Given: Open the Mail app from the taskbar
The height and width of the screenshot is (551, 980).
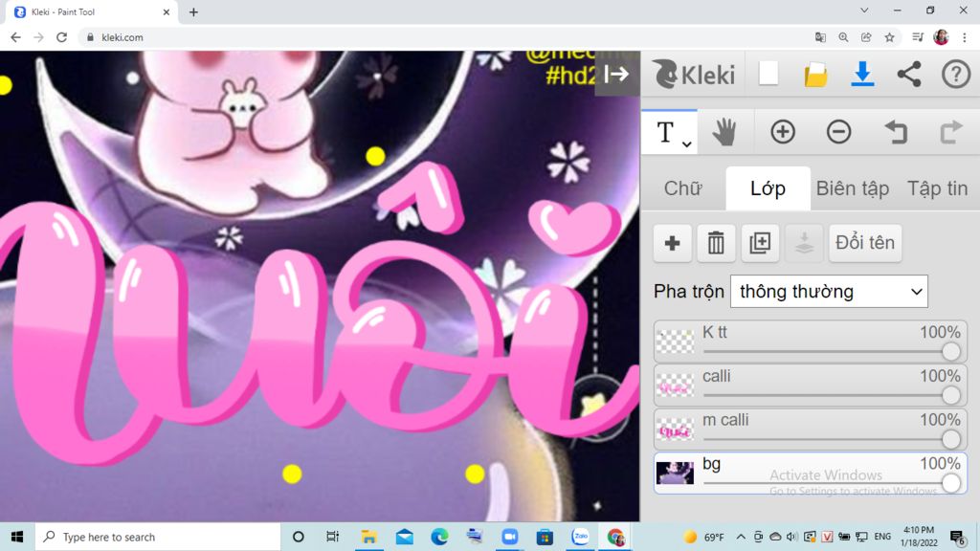Looking at the screenshot, I should pos(405,537).
